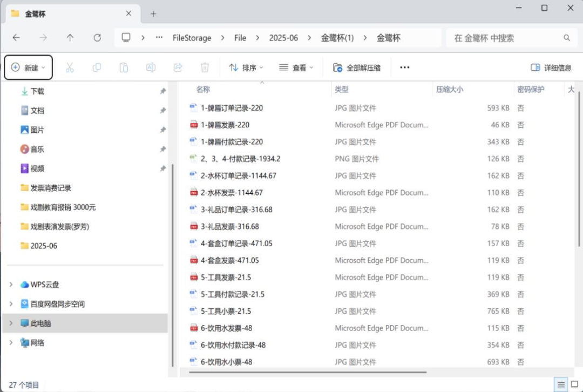
Task: Switch to thumbnail view using status bar icon
Action: (573, 383)
